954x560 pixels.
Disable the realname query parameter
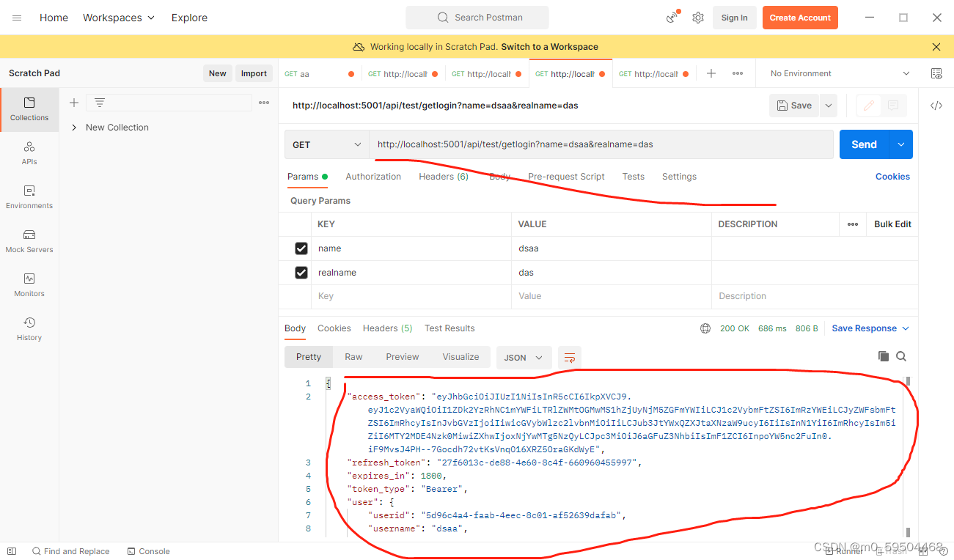pyautogui.click(x=301, y=272)
